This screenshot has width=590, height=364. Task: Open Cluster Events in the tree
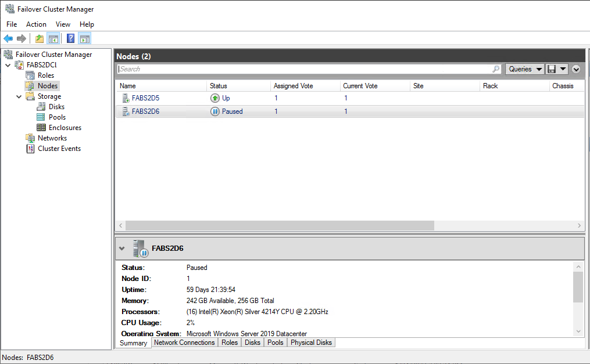click(x=59, y=149)
